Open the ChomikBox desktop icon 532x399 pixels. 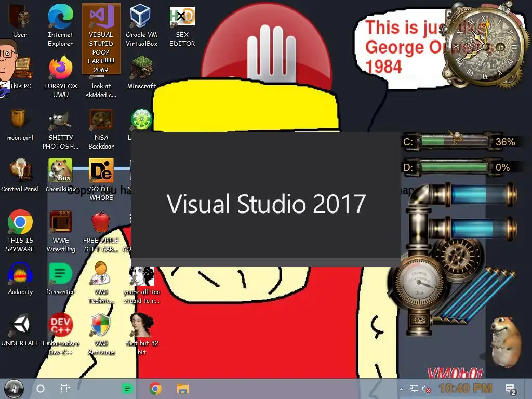[61, 176]
